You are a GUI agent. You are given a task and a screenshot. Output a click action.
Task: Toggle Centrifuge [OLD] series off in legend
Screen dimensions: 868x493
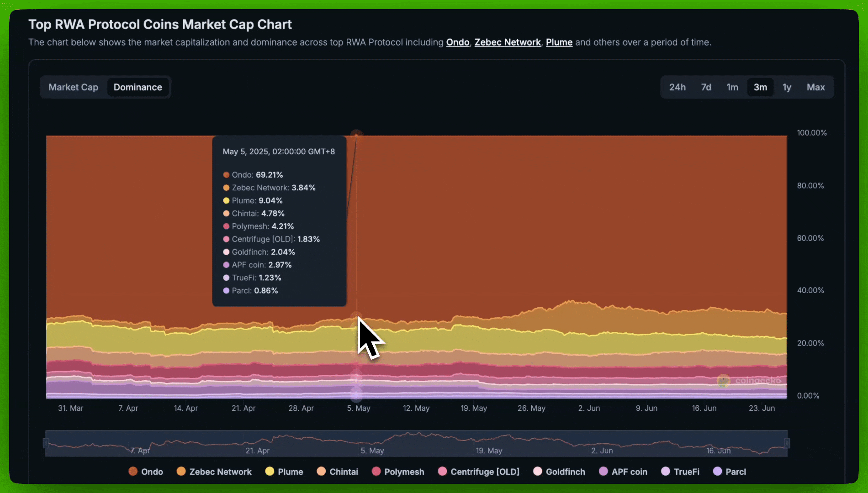click(478, 472)
